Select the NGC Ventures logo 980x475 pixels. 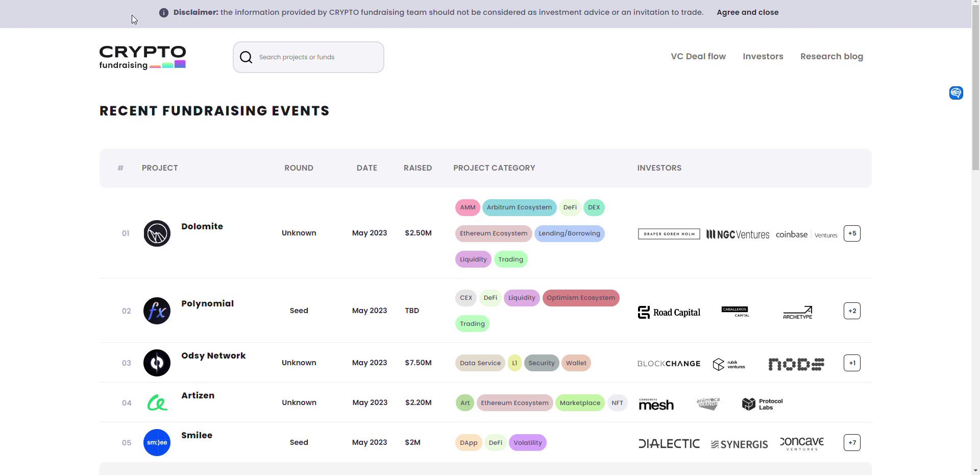coord(737,234)
